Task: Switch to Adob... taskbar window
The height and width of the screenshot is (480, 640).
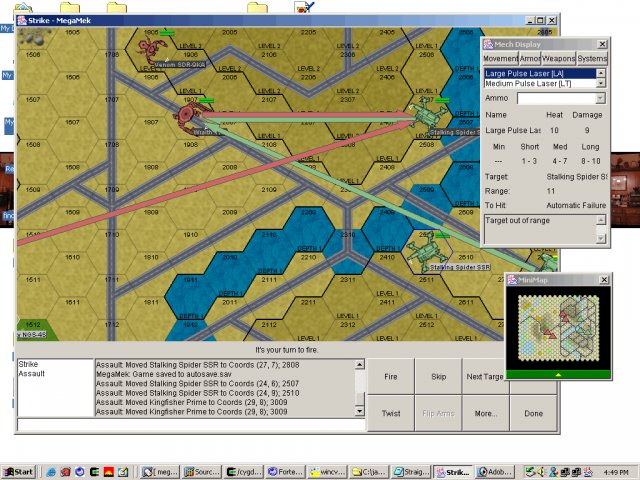Action: coord(495,472)
